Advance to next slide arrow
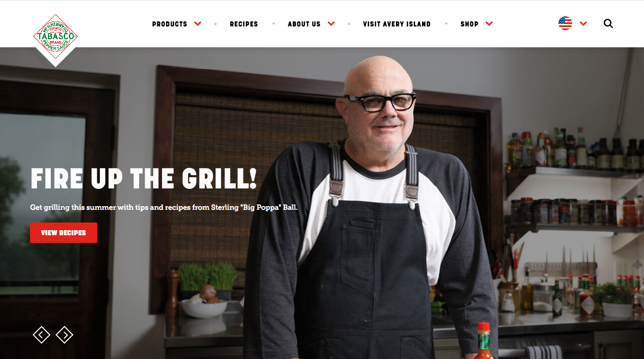The width and height of the screenshot is (644, 359). [x=65, y=335]
